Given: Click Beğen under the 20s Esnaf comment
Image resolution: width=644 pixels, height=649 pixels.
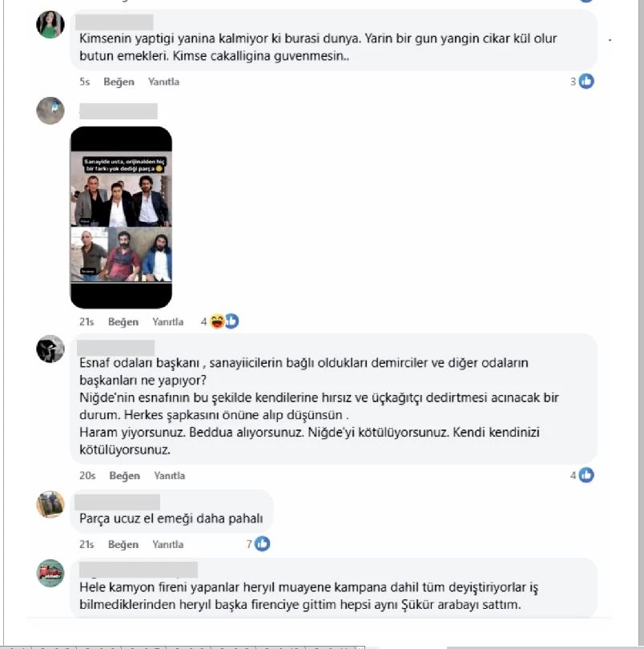Looking at the screenshot, I should pos(125,476).
